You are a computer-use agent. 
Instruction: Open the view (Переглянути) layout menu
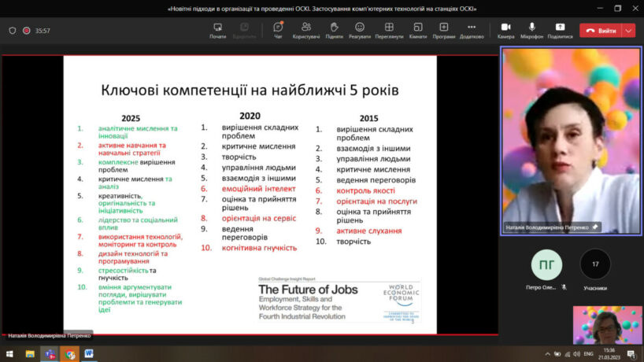pyautogui.click(x=389, y=30)
